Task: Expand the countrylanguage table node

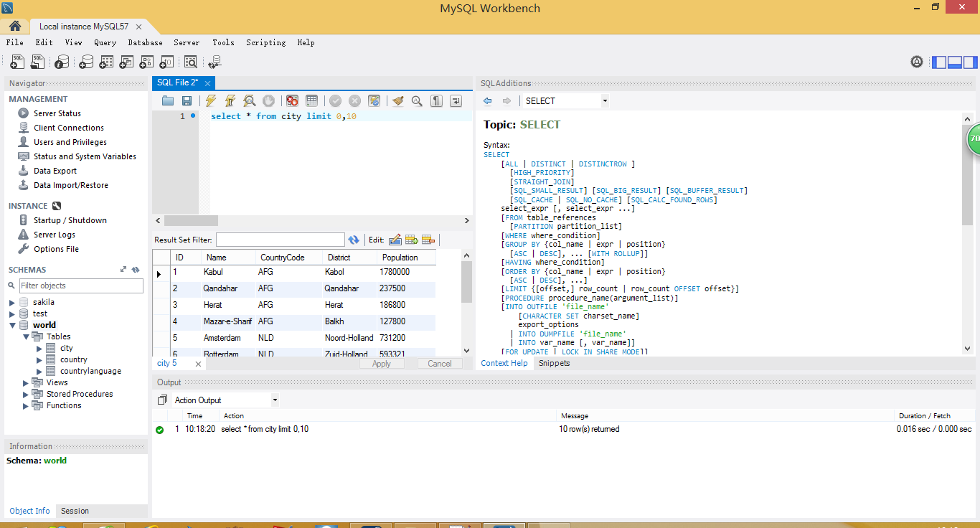Action: click(x=39, y=372)
